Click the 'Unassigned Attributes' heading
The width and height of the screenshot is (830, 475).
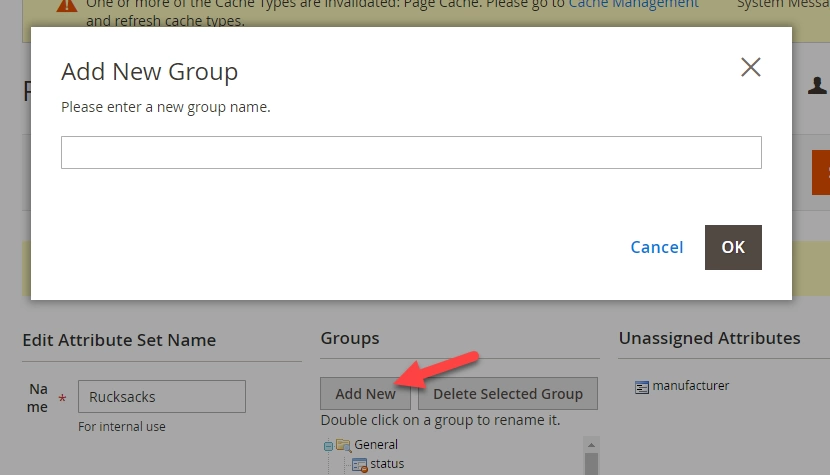pos(709,338)
